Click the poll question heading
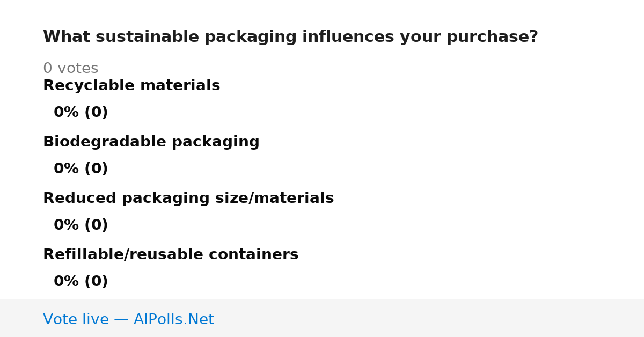This screenshot has width=644, height=337. [x=290, y=37]
